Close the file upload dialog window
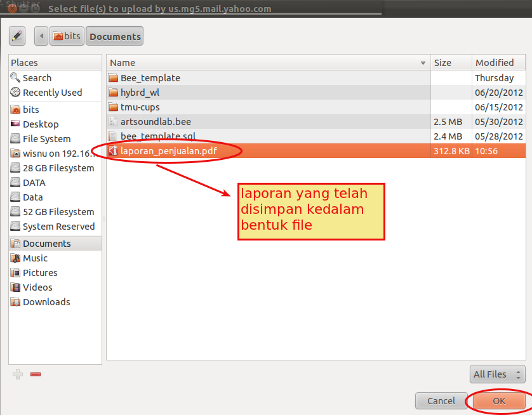Image resolution: width=532 pixels, height=415 pixels. pos(12,8)
